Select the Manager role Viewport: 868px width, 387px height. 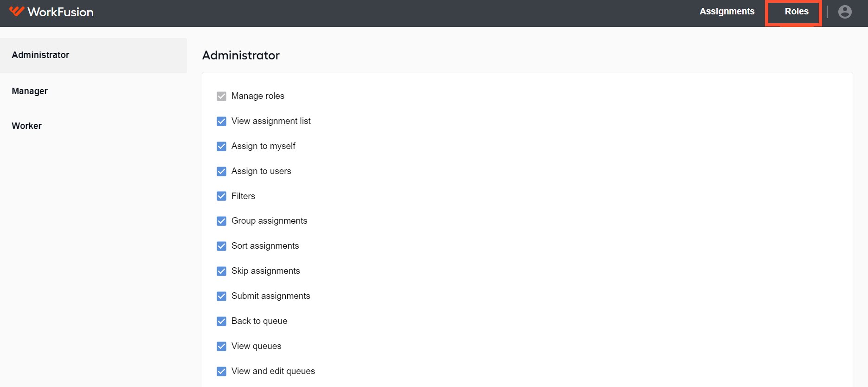tap(93, 91)
